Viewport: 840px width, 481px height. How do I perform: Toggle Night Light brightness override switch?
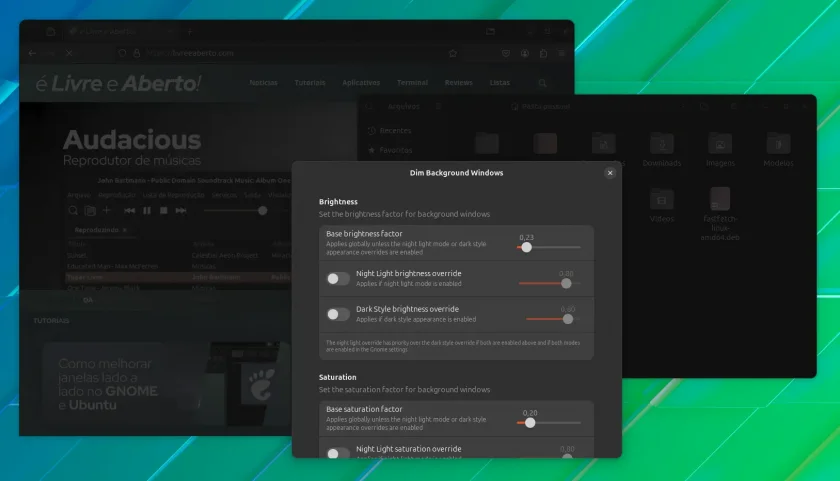coord(338,279)
